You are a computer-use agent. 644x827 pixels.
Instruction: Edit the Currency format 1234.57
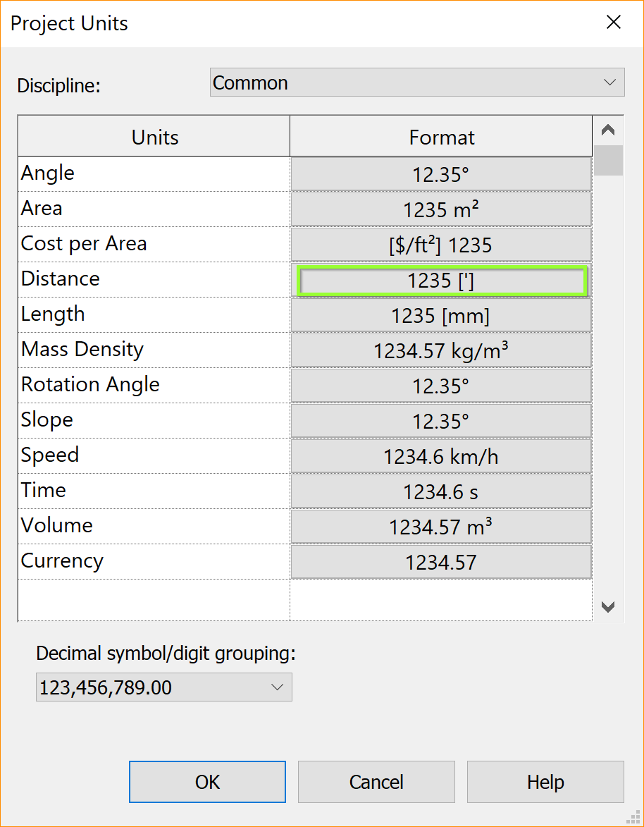(x=441, y=561)
